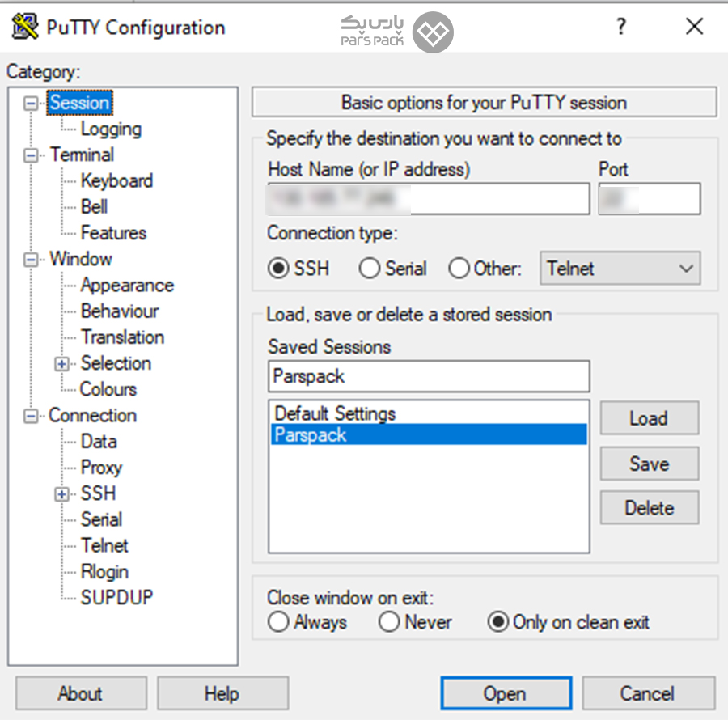
Task: Close the PuTTY Configuration window
Action: click(x=695, y=27)
